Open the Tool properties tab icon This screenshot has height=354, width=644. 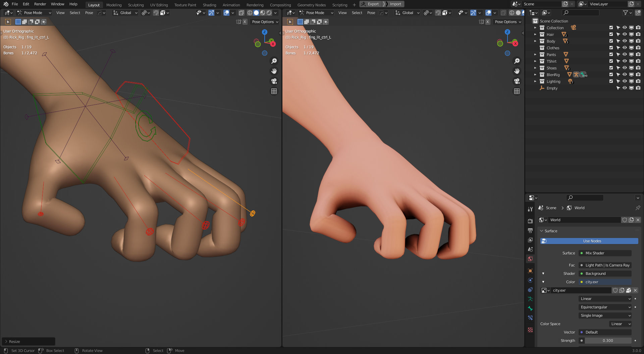[530, 209]
